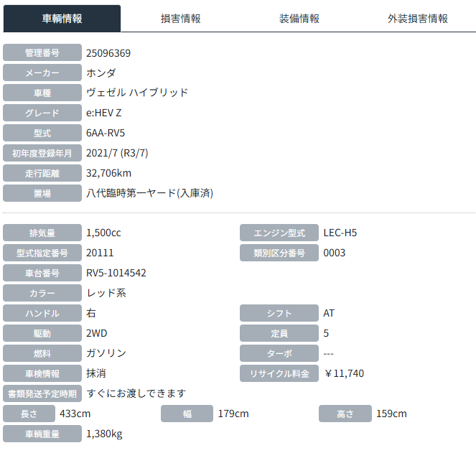Click the 書類発送予定時期 label
Viewport: 476px width, 476px height.
tap(42, 393)
